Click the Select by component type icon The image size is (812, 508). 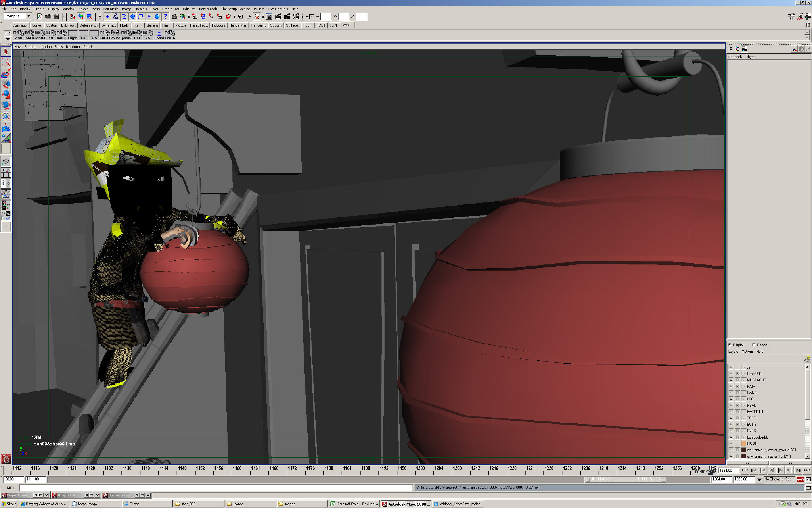89,17
